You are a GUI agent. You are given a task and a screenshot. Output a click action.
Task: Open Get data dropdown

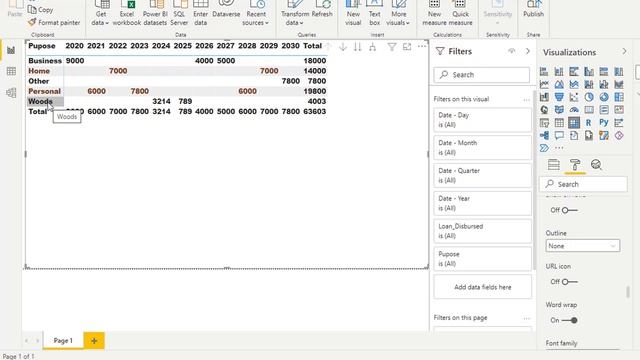point(100,14)
